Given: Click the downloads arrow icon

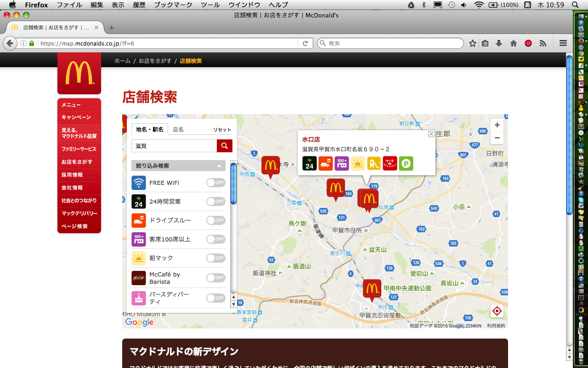Looking at the screenshot, I should pyautogui.click(x=499, y=43).
